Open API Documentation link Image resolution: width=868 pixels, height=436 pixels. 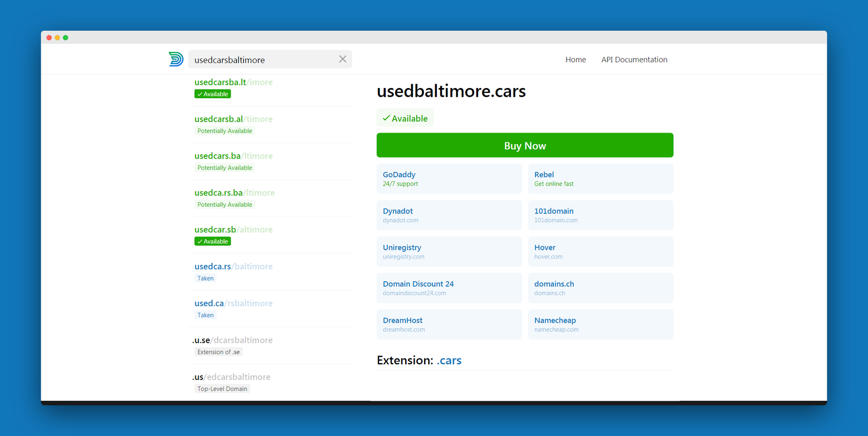coord(634,60)
